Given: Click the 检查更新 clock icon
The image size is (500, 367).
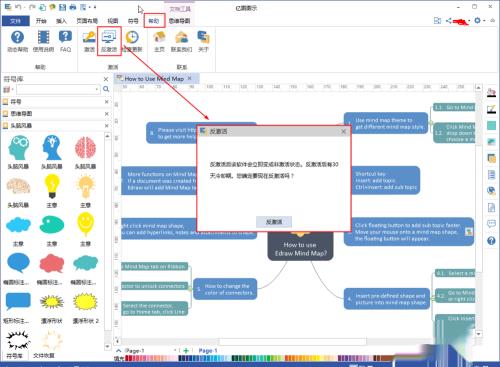Looking at the screenshot, I should pos(132,37).
